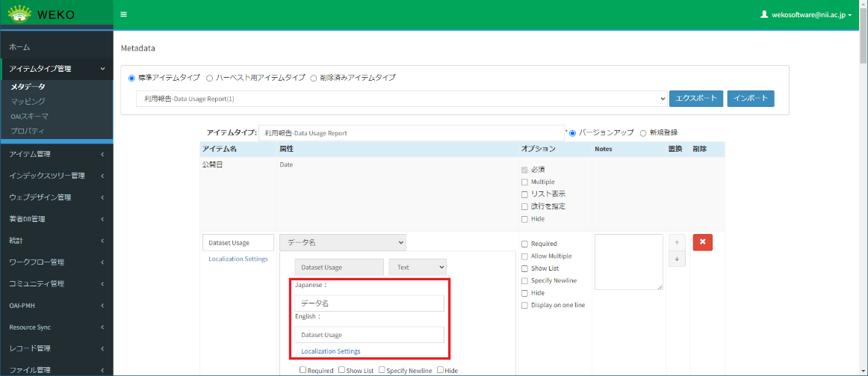Open the wekosoftware@nii.ac.jp user menu
The image size is (868, 376).
(805, 14)
